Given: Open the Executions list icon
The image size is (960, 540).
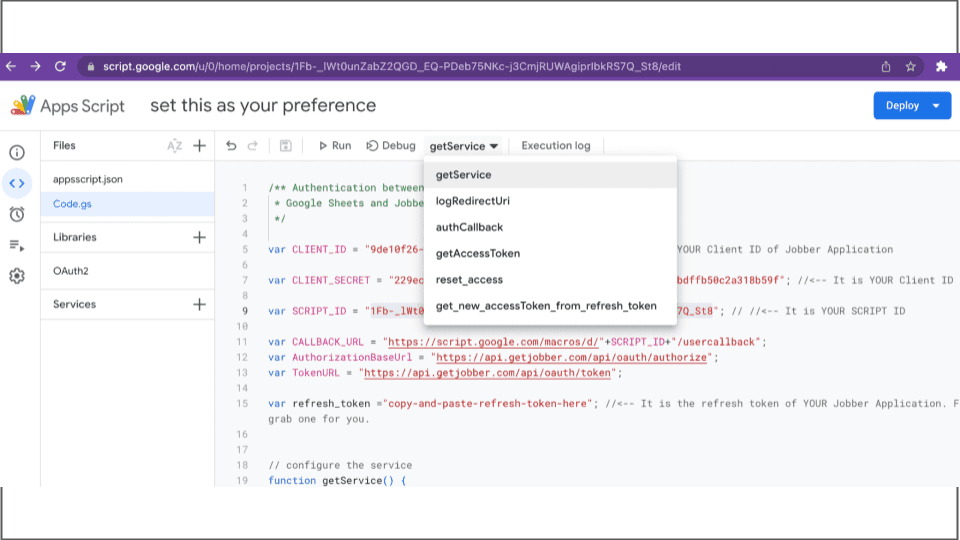Looking at the screenshot, I should click(17, 245).
